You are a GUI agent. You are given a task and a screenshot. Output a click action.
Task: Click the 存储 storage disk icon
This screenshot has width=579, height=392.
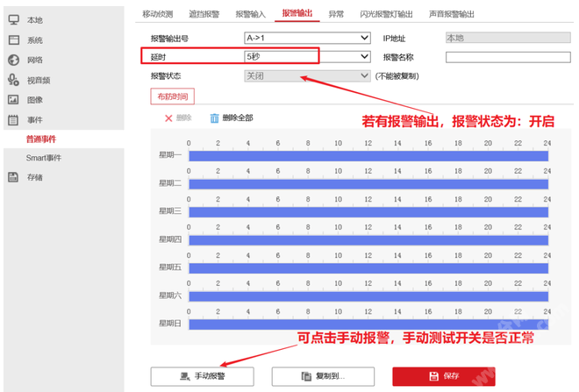[x=13, y=177]
